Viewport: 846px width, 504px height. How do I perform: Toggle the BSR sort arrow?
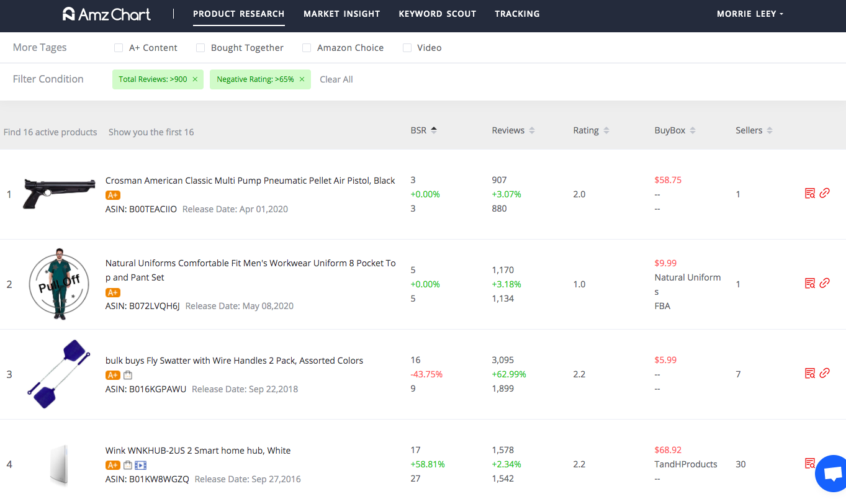coord(434,130)
